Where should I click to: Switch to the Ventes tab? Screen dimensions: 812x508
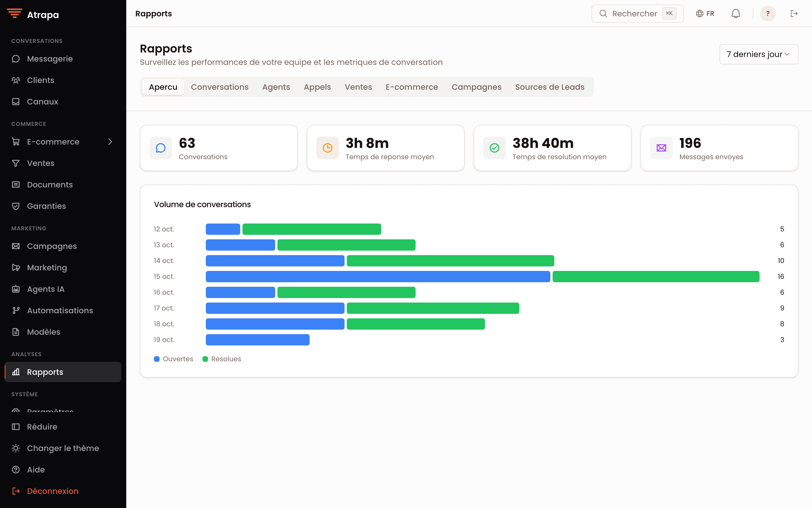tap(358, 87)
